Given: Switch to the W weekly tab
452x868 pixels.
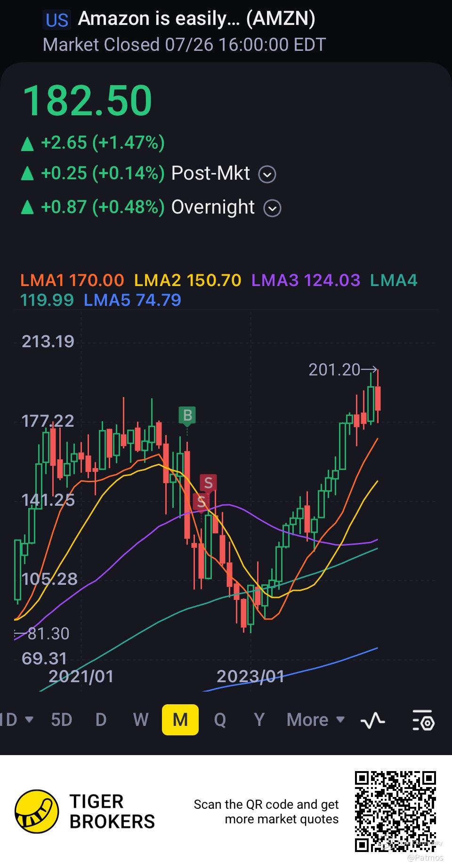Looking at the screenshot, I should (x=140, y=720).
